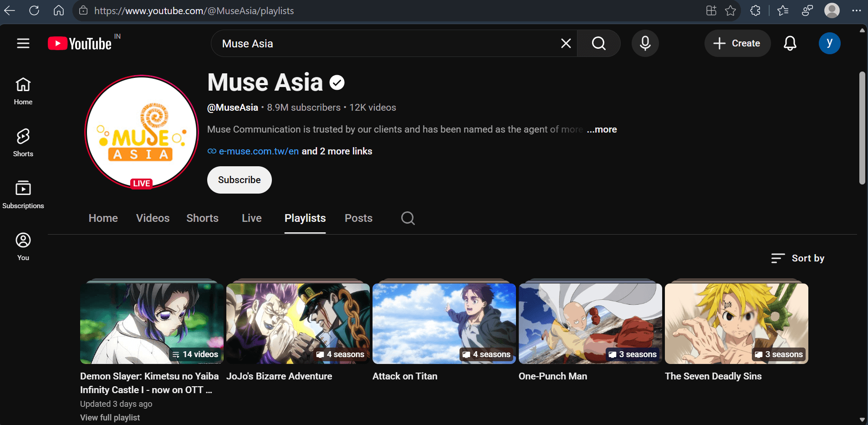Viewport: 868px width, 425px height.
Task: Open The Seven Deadly Sins title
Action: [713, 376]
